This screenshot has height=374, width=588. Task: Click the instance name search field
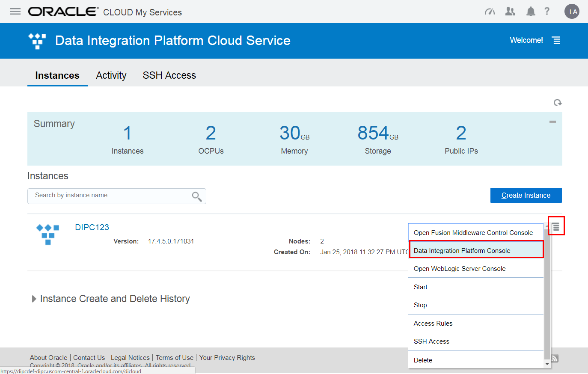[x=107, y=196]
